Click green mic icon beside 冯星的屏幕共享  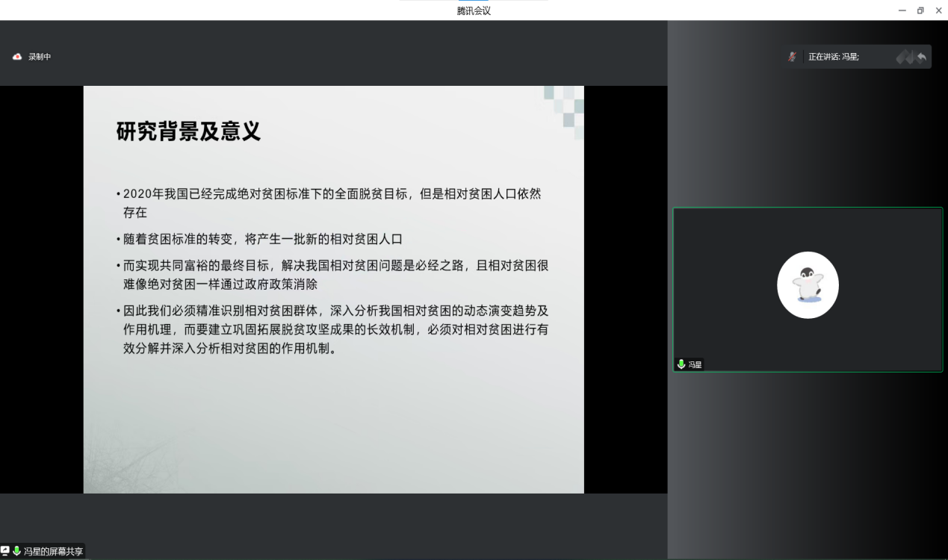pyautogui.click(x=16, y=551)
